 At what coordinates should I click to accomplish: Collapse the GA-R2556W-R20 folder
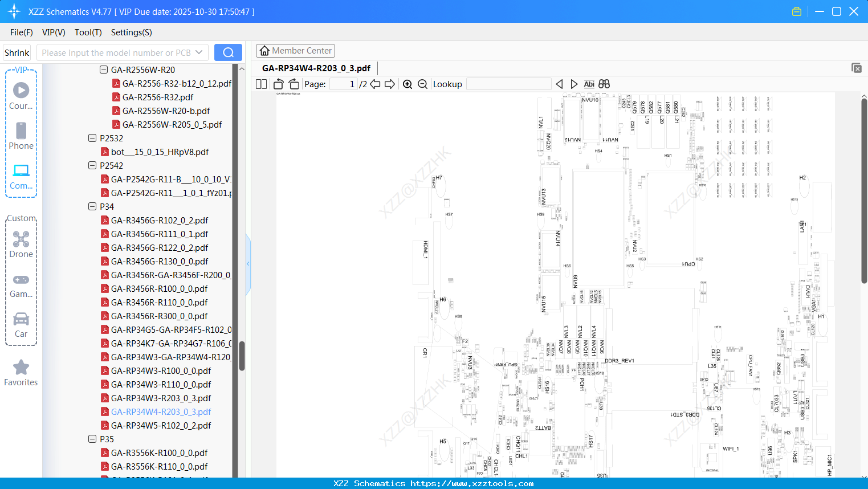[x=104, y=70]
